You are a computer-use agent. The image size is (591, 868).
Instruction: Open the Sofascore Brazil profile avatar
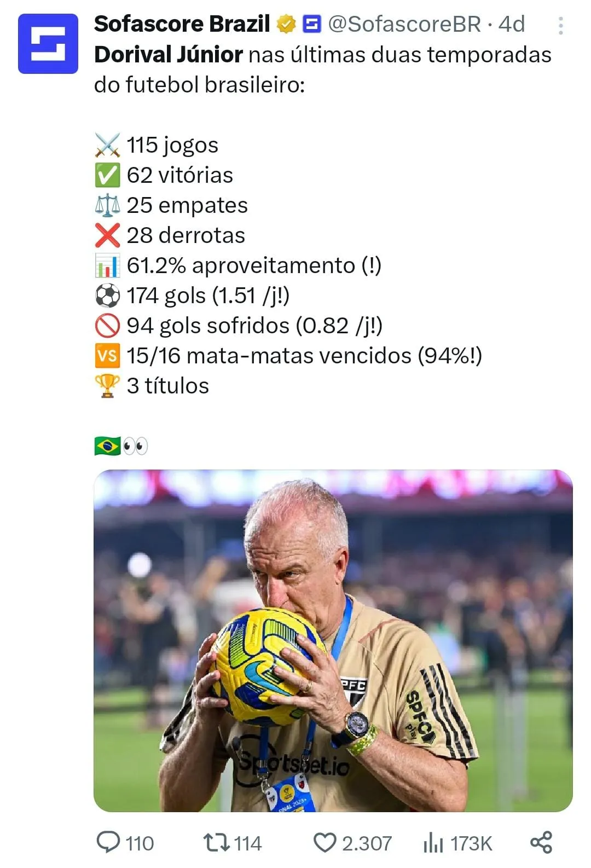click(48, 44)
